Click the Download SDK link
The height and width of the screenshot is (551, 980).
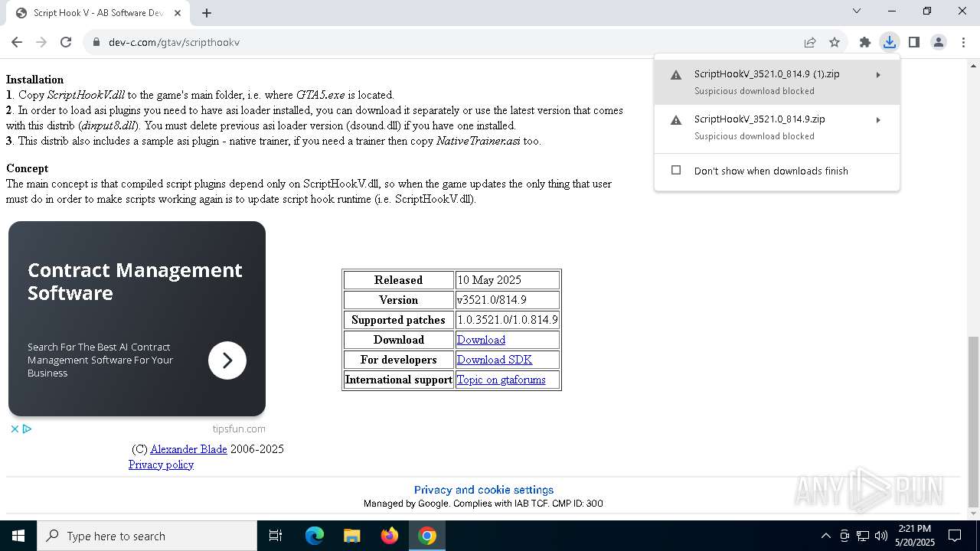pyautogui.click(x=495, y=360)
